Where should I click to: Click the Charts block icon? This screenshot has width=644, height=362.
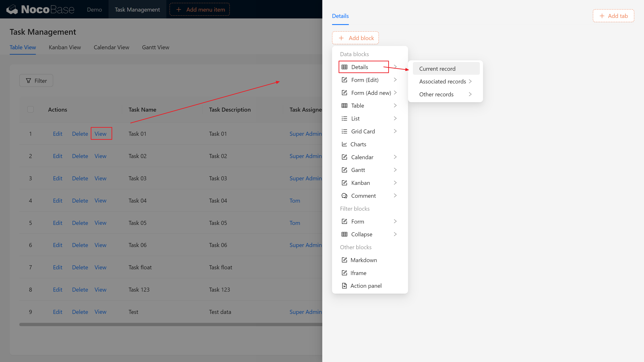pos(344,144)
